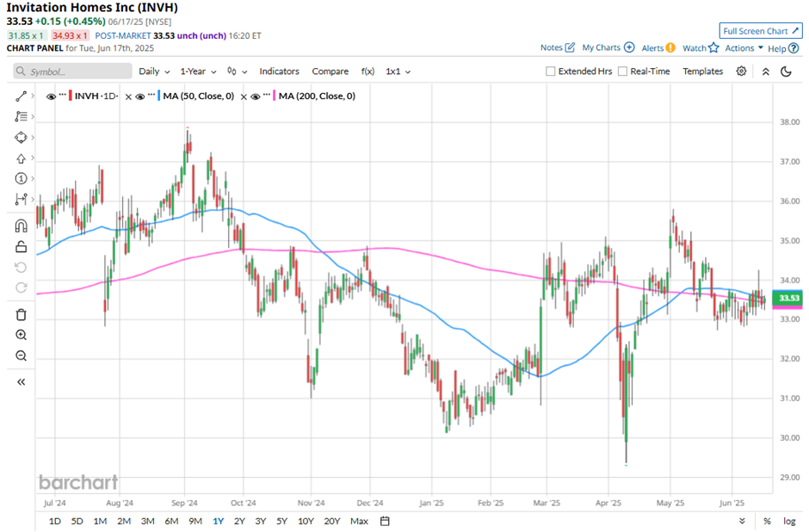Open chart settings gear icon
The height and width of the screenshot is (532, 809).
(741, 71)
